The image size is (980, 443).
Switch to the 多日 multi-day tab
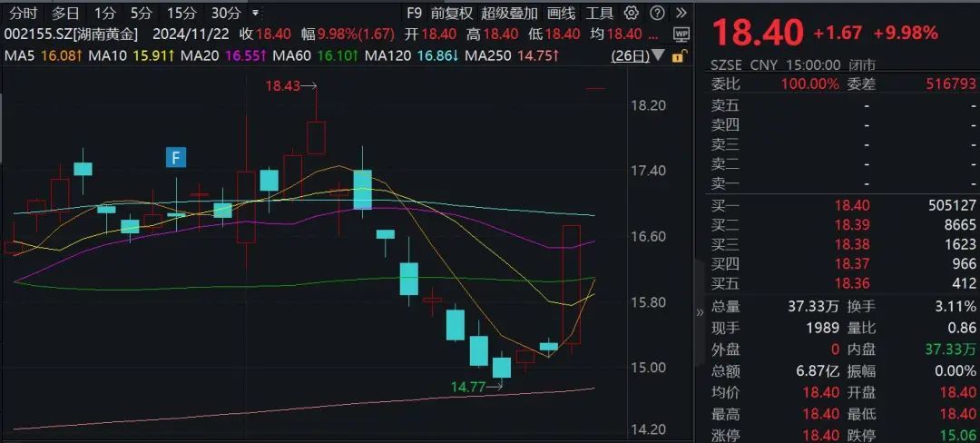pyautogui.click(x=65, y=13)
